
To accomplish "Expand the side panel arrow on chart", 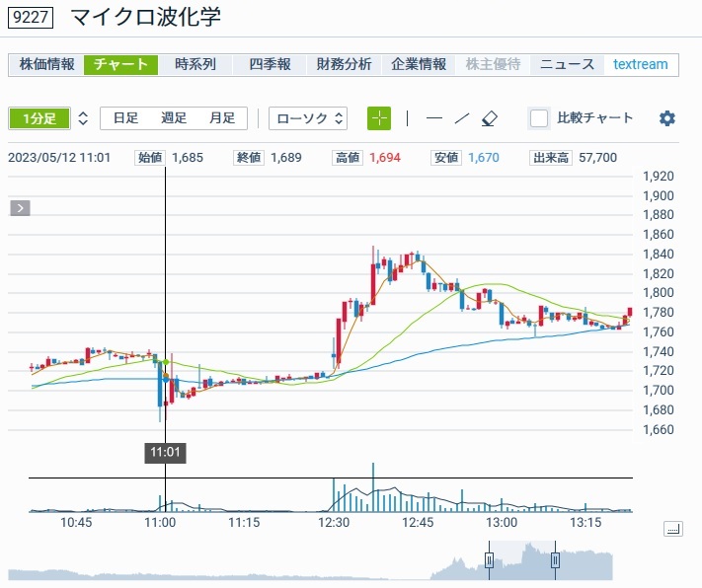I will pos(21,208).
